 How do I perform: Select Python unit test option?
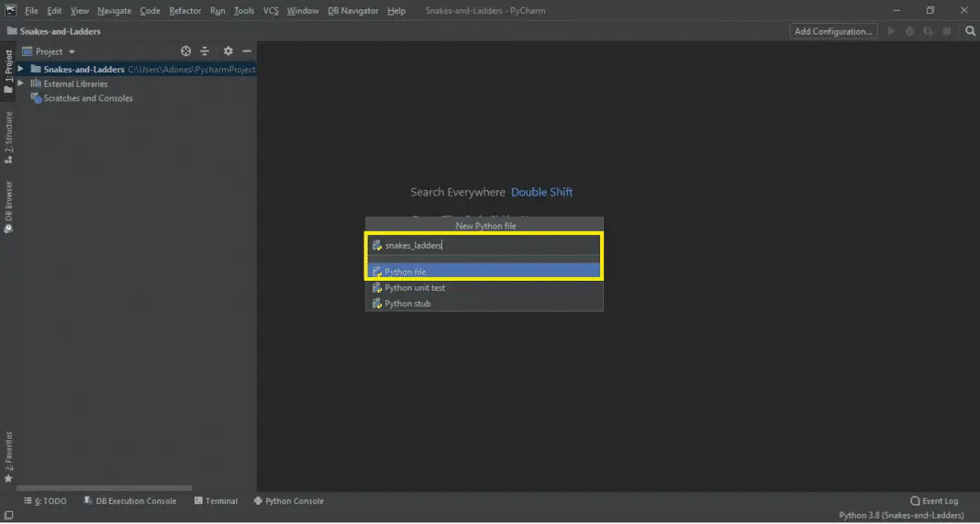(x=415, y=288)
